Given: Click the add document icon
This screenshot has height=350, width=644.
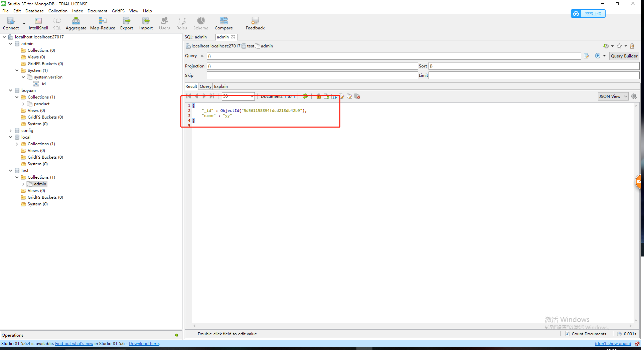Looking at the screenshot, I should (326, 96).
